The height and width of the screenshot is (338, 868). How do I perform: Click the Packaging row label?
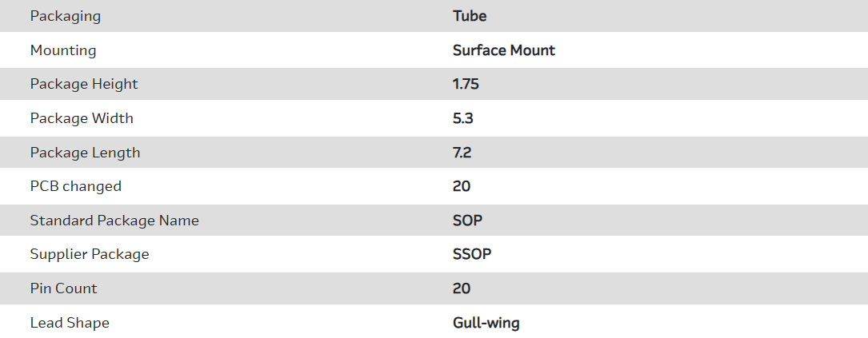coord(66,16)
